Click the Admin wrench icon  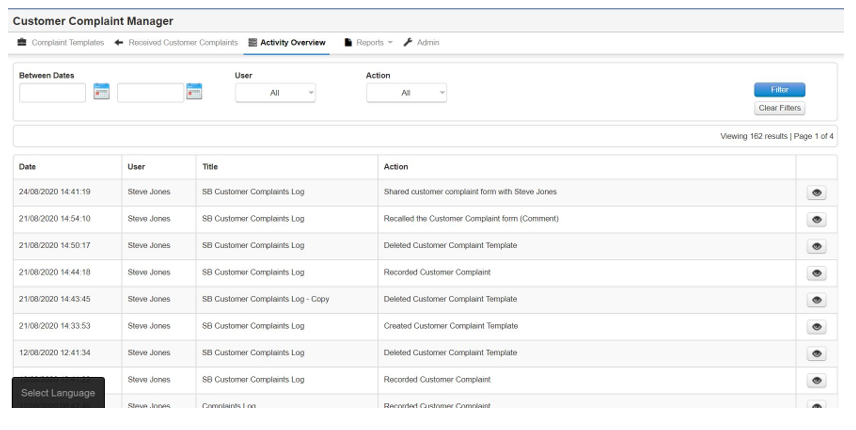click(x=408, y=42)
